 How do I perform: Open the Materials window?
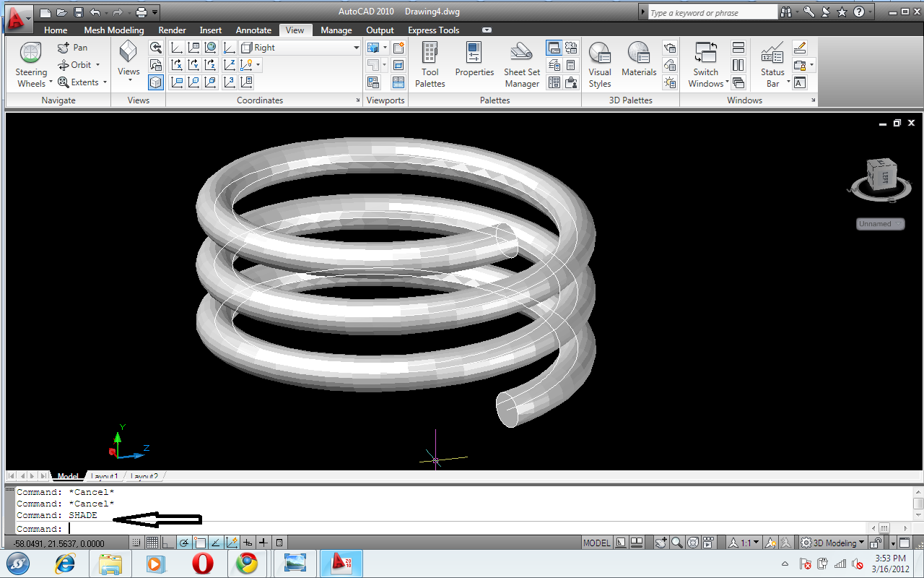point(638,64)
